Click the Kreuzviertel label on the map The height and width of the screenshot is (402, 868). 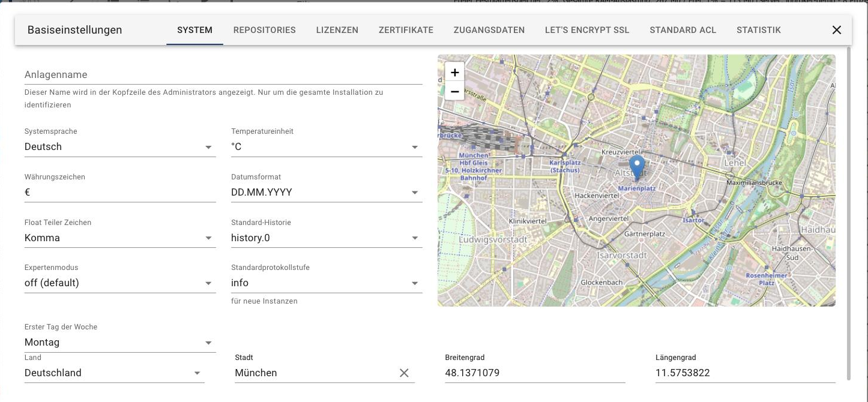[x=621, y=153]
